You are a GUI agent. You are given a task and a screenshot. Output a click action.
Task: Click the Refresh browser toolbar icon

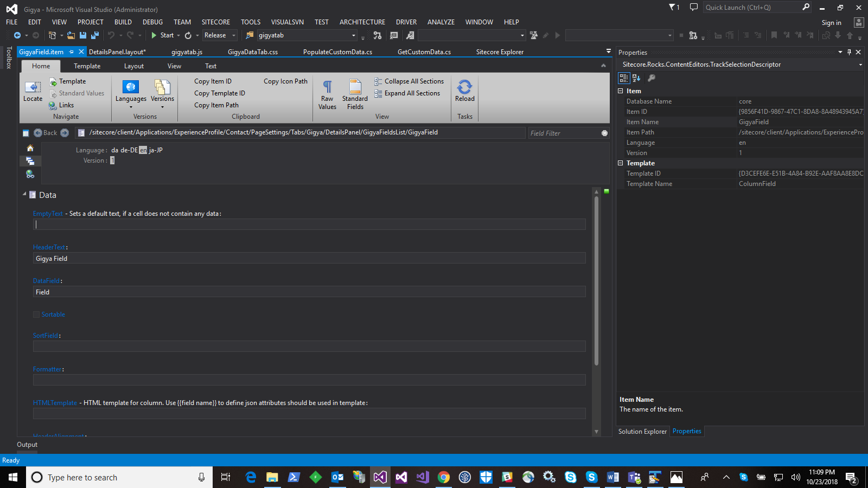[188, 35]
